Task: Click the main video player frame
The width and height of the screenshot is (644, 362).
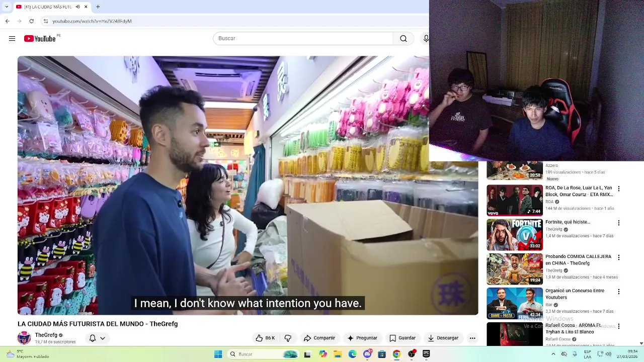Action: (x=248, y=186)
